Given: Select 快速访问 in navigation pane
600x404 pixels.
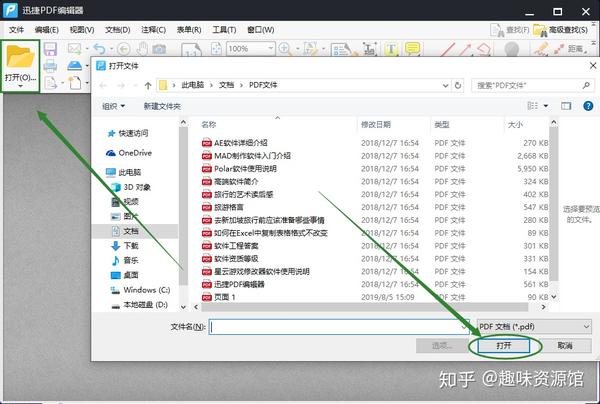Looking at the screenshot, I should click(x=133, y=133).
